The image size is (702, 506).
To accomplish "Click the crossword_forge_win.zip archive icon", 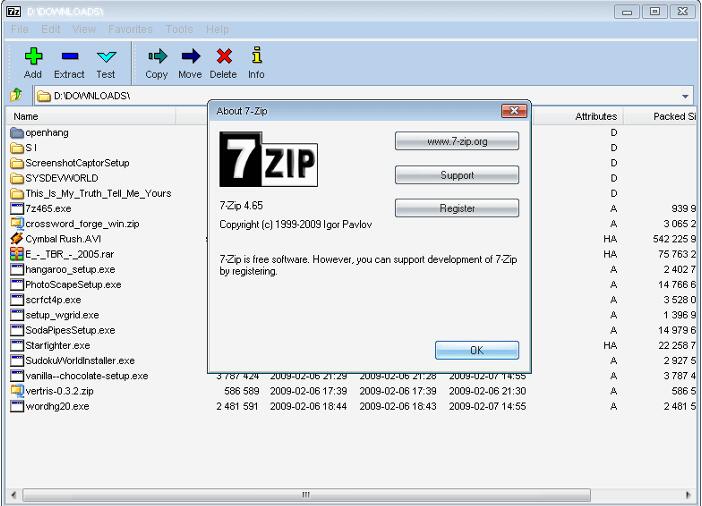I will [17, 224].
